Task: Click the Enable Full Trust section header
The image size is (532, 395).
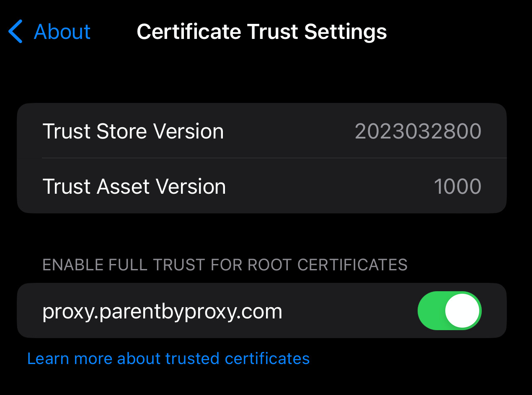Action: [x=225, y=265]
